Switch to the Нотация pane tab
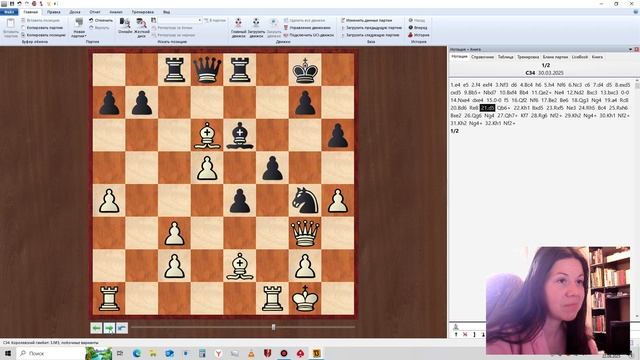The width and height of the screenshot is (640, 360). click(459, 57)
